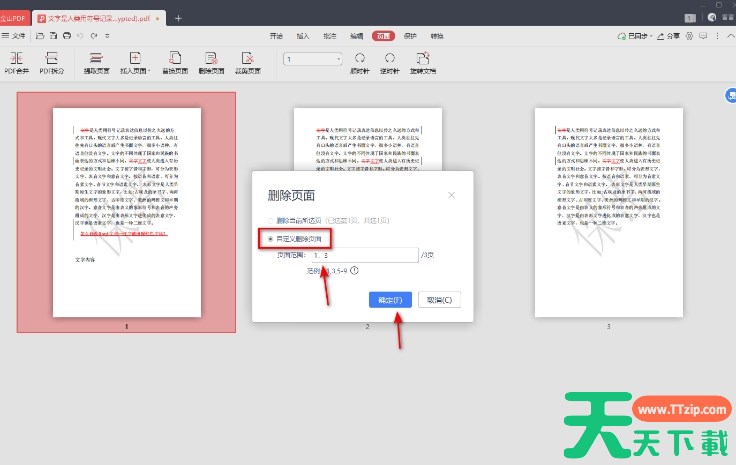Screen dimensions: 736x465
Task: Click the 分享 share button
Action: coord(668,36)
